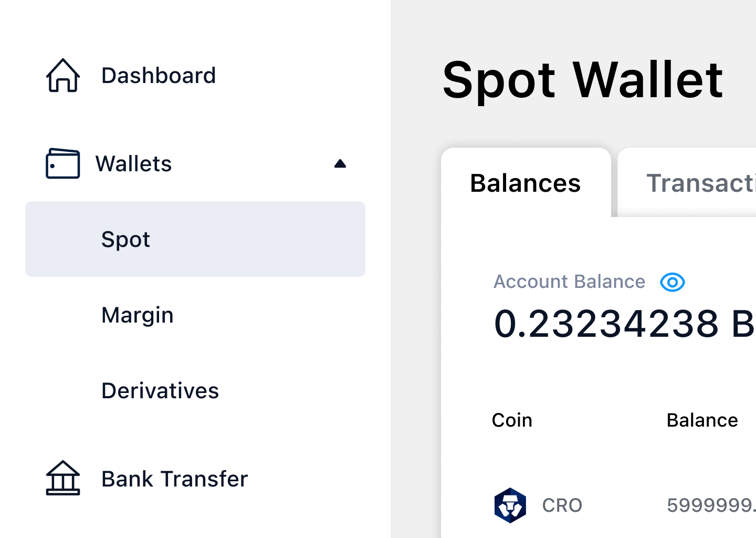Click the 0.23234238 account balance amount
This screenshot has width=756, height=538.
(606, 324)
